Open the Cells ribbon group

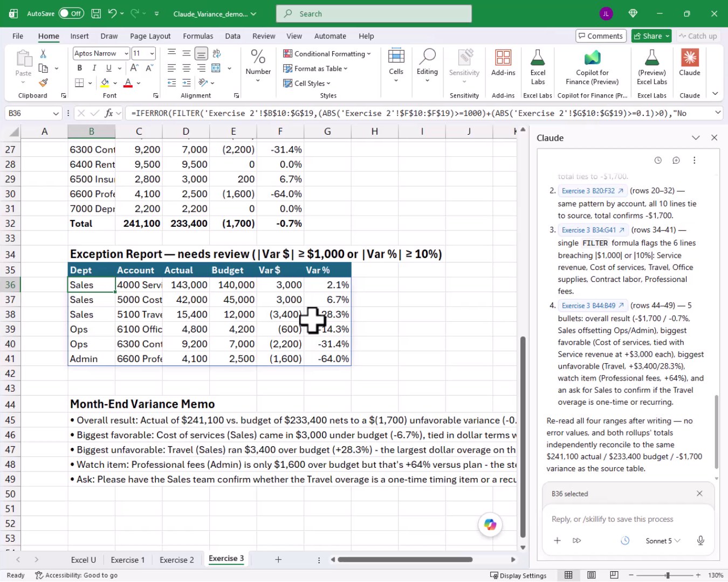click(x=396, y=66)
